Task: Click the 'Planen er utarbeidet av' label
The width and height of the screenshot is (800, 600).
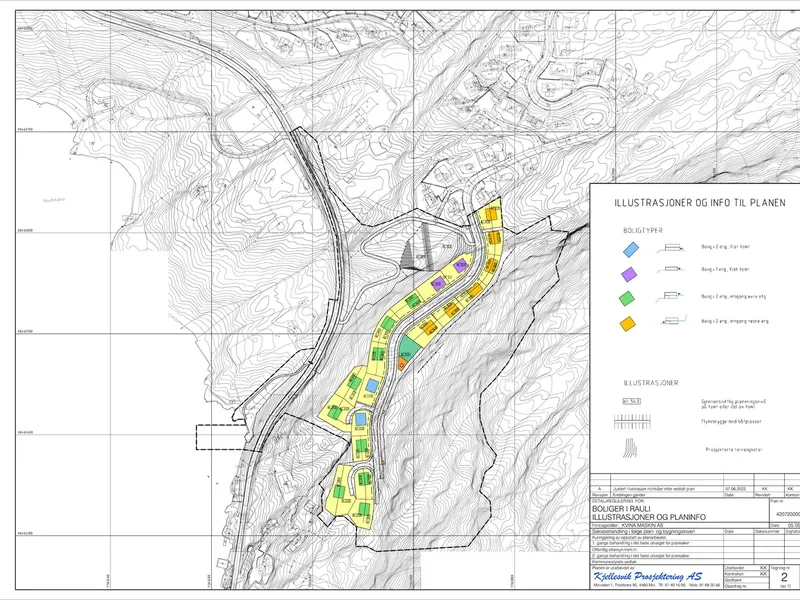Action: [x=614, y=568]
